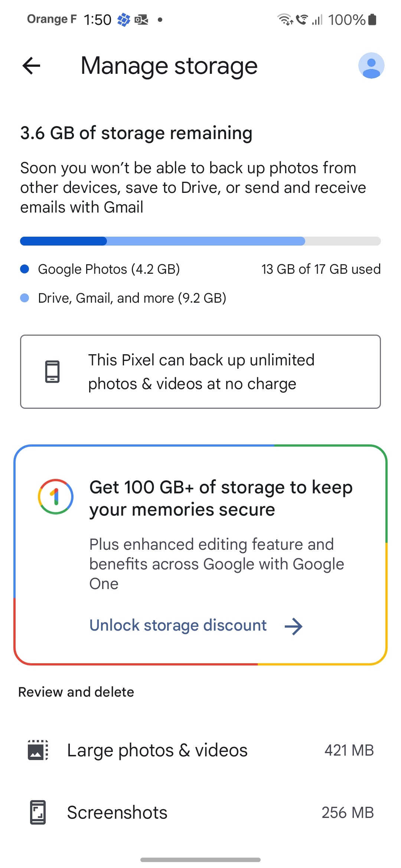Open Screenshots review item
Image resolution: width=401 pixels, height=868 pixels.
pyautogui.click(x=117, y=812)
